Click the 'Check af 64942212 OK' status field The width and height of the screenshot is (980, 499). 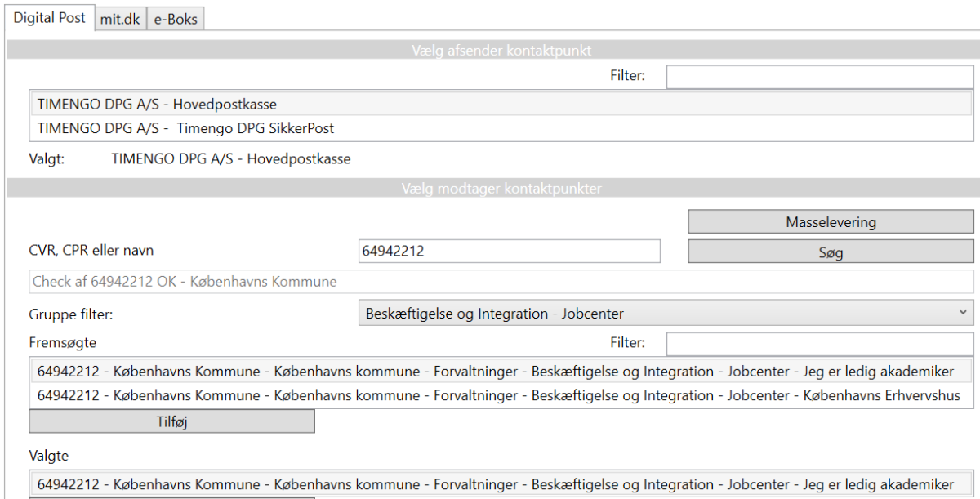(501, 282)
